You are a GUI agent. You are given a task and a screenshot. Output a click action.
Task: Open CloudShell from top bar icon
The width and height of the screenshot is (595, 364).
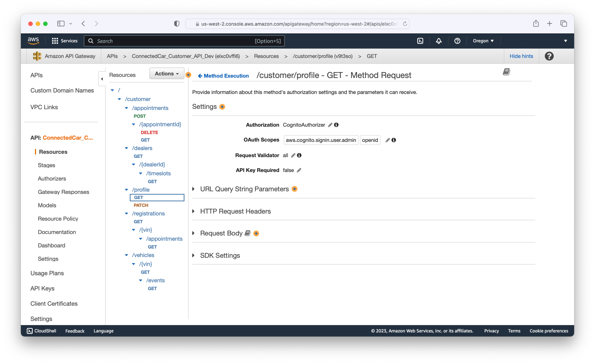420,41
